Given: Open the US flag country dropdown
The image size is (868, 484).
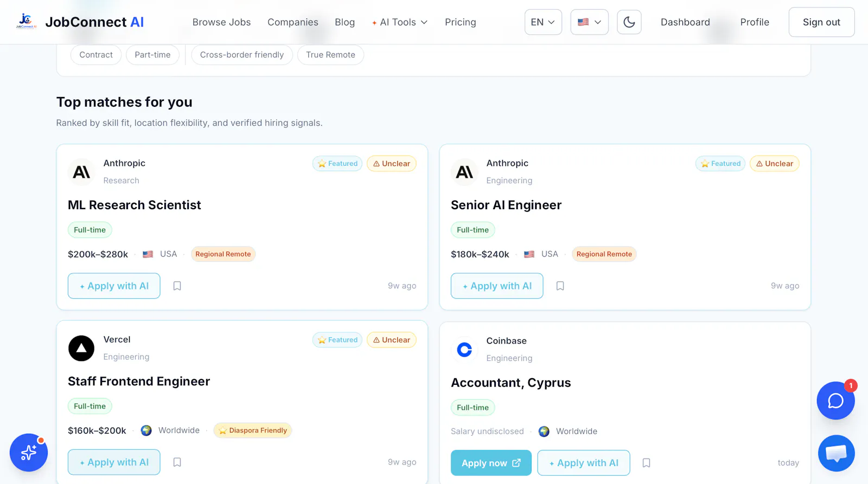Looking at the screenshot, I should pos(589,22).
